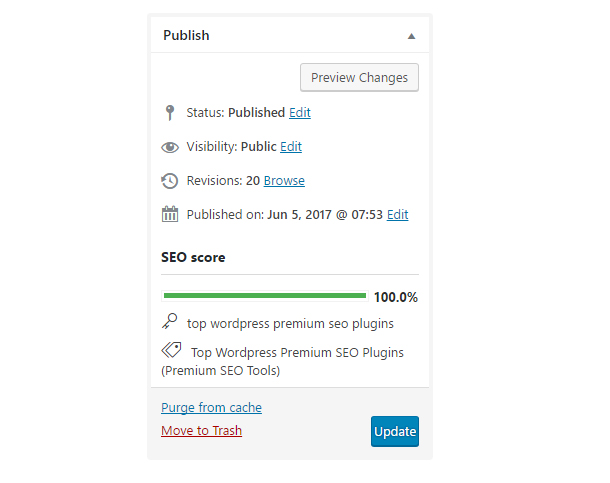610x483 pixels.
Task: Click the green SEO score progress bar
Action: (x=264, y=296)
